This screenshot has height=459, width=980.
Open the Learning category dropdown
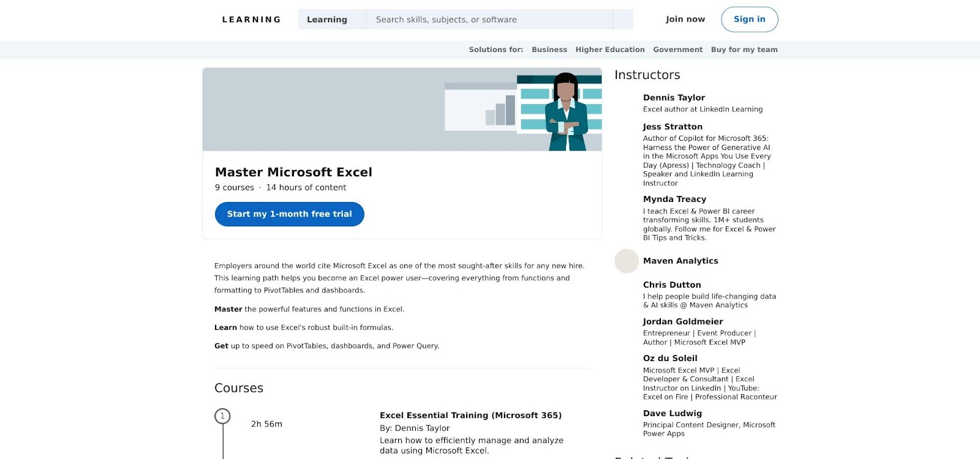point(332,20)
